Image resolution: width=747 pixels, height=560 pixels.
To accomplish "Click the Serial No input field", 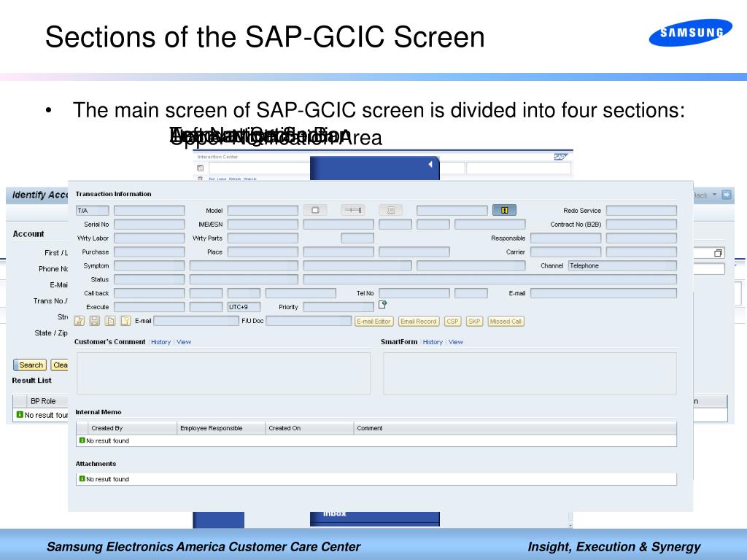I will [149, 225].
